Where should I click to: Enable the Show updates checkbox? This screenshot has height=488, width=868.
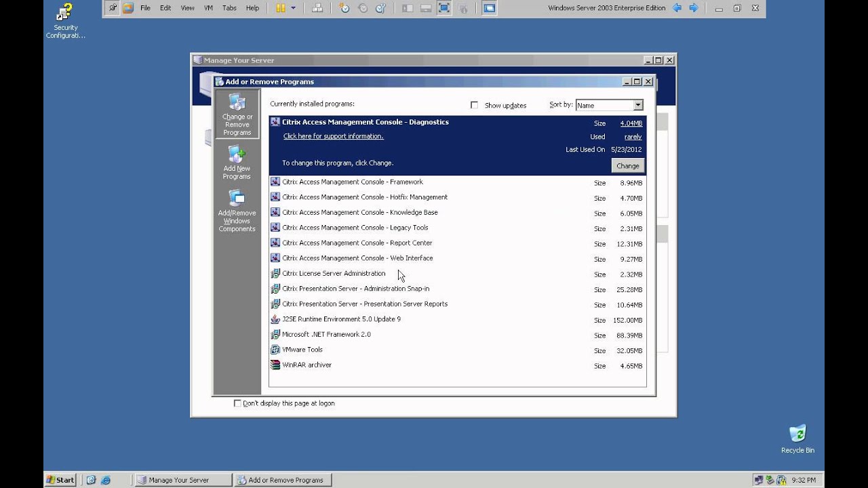tap(475, 105)
